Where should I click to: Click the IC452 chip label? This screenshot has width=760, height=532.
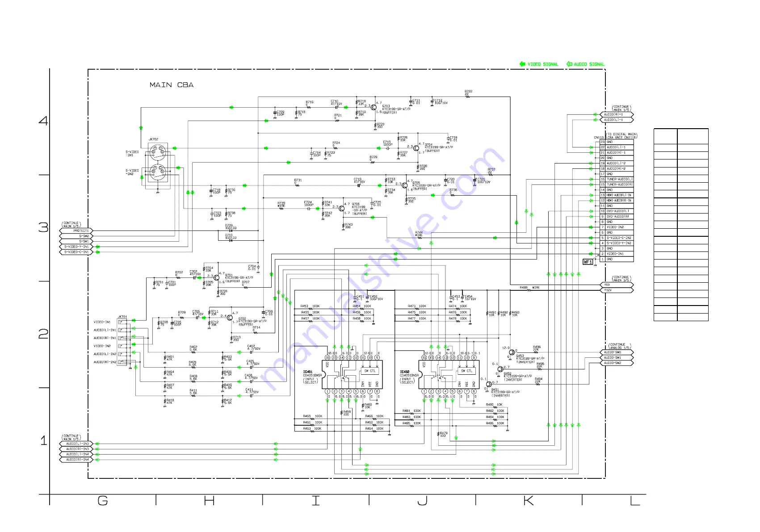pyautogui.click(x=404, y=372)
